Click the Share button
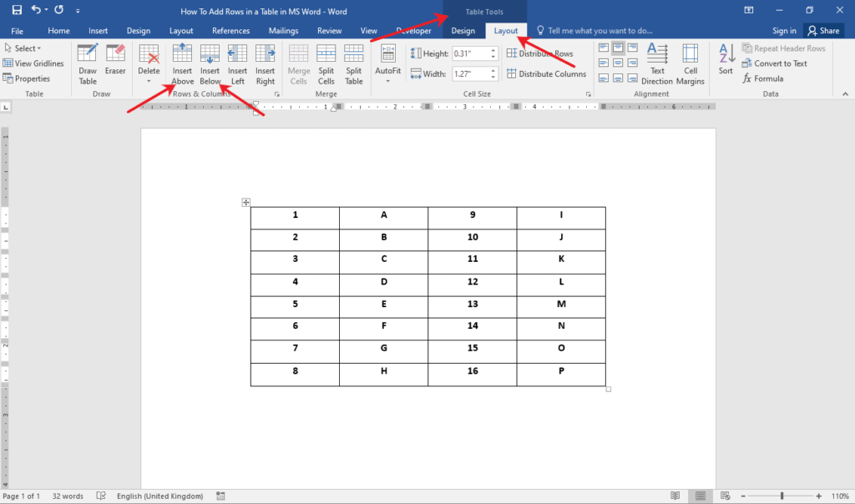This screenshot has height=504, width=855. click(x=823, y=31)
